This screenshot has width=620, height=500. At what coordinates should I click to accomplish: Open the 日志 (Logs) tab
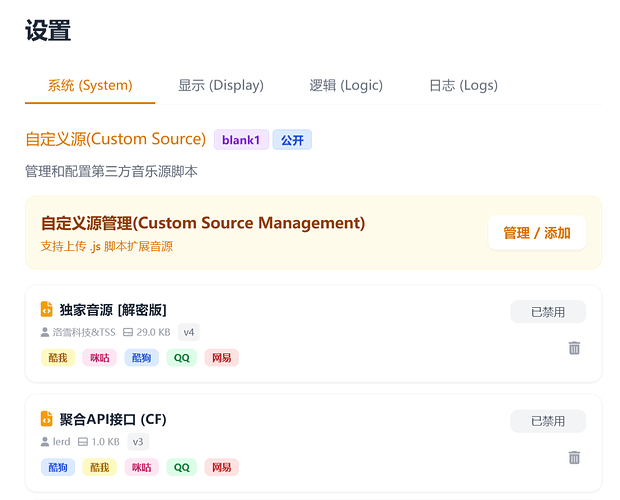pos(463,85)
